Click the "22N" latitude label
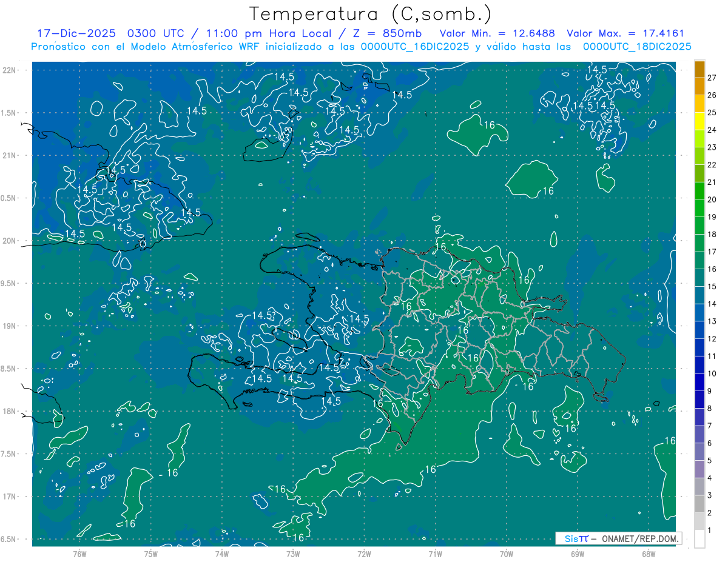Screen dimensions: 728x562 tap(10, 70)
